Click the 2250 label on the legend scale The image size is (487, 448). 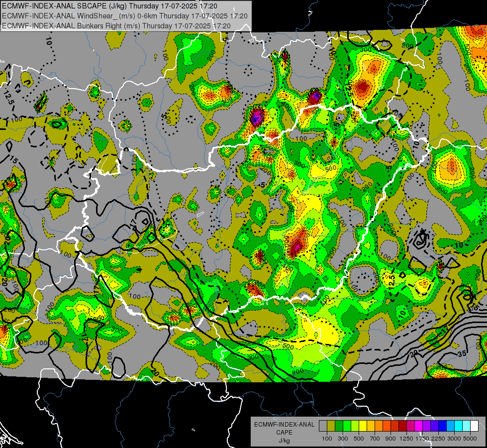[x=438, y=439]
